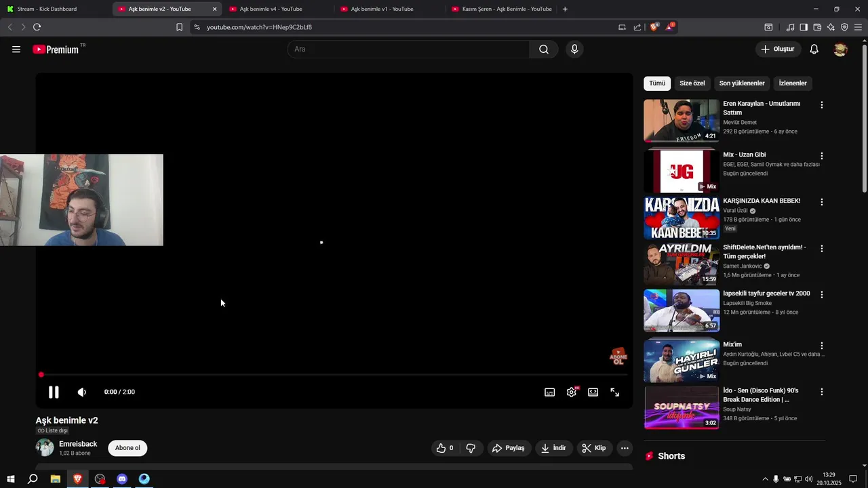
Task: Switch to Kasım Şeren - Aşk Benimle tab
Action: [x=500, y=9]
